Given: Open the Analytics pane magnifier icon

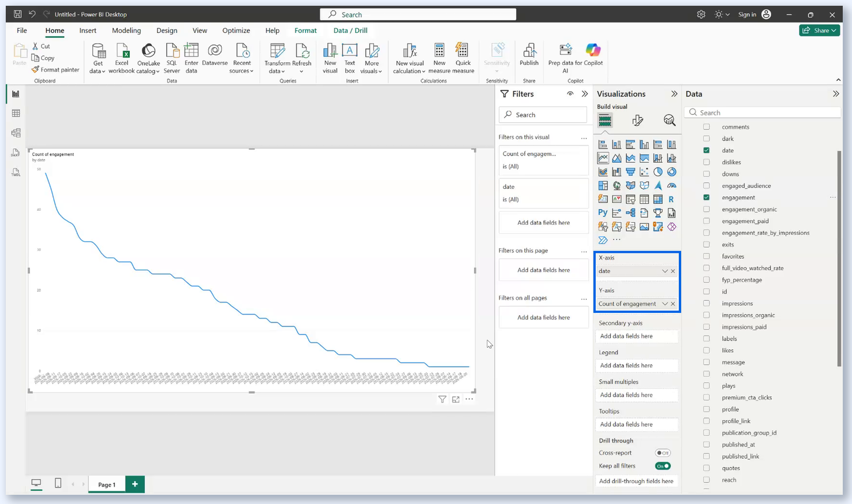Looking at the screenshot, I should pyautogui.click(x=670, y=120).
